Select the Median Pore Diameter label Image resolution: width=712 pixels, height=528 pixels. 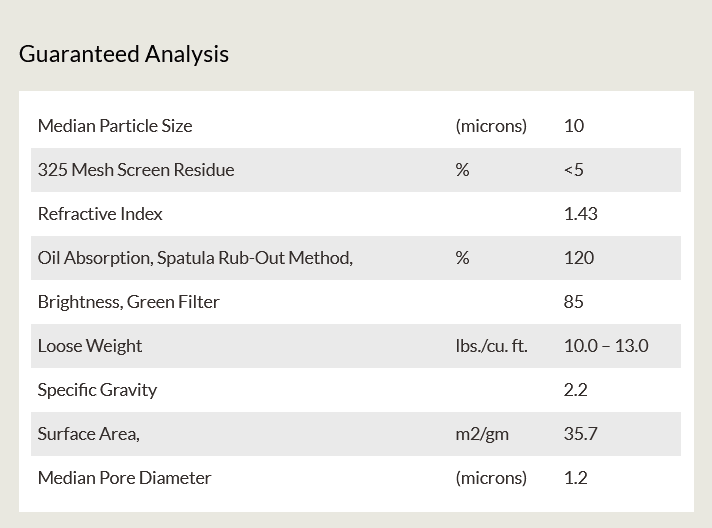[124, 478]
